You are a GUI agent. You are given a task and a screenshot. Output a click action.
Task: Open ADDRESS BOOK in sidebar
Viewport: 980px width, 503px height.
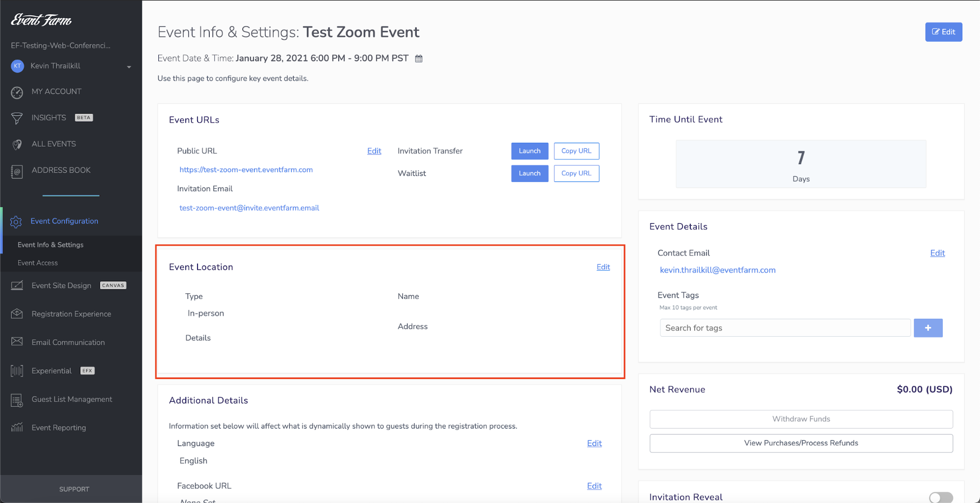[61, 170]
